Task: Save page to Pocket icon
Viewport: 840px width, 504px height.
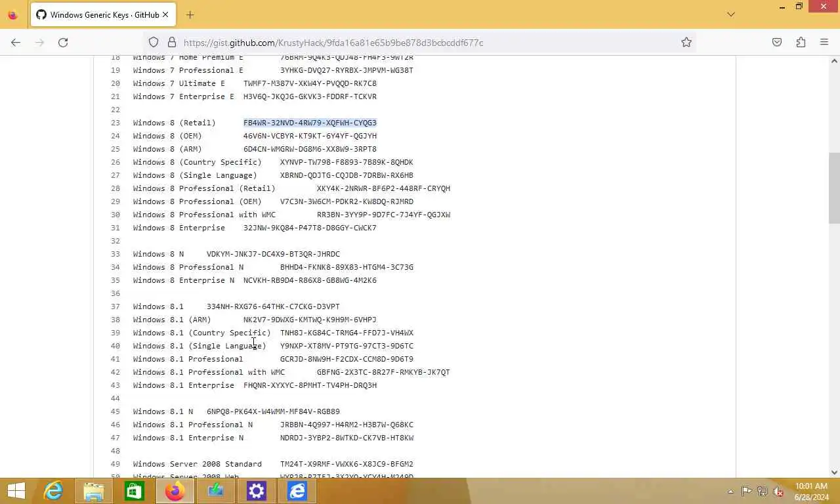Action: tap(777, 42)
